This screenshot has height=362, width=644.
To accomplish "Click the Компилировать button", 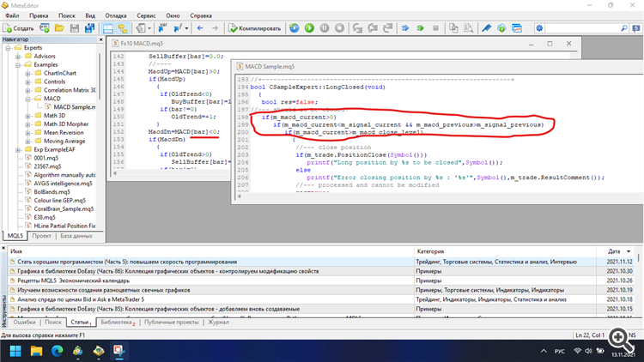I will coord(255,28).
